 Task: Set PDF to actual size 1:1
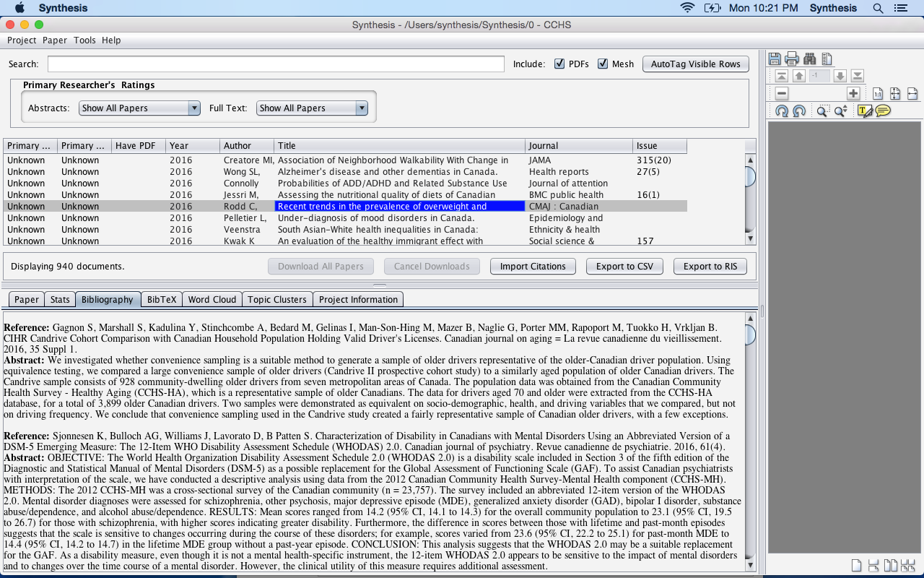coord(878,93)
